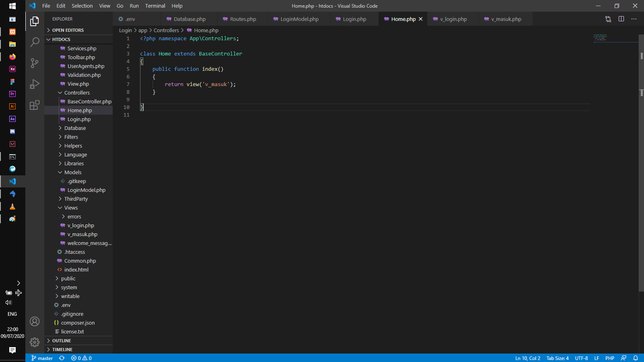Open After Effects from the taskbar
The image size is (644, 362).
click(12, 119)
